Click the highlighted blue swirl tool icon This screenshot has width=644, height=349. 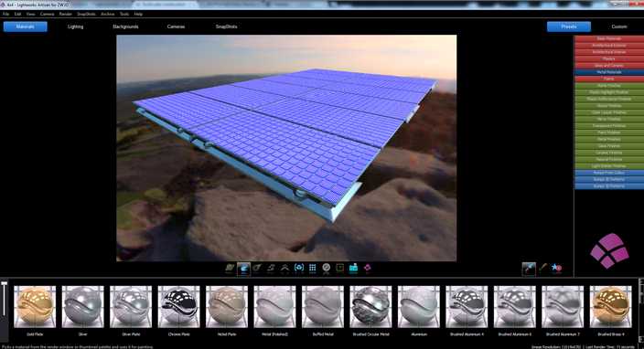click(x=243, y=269)
